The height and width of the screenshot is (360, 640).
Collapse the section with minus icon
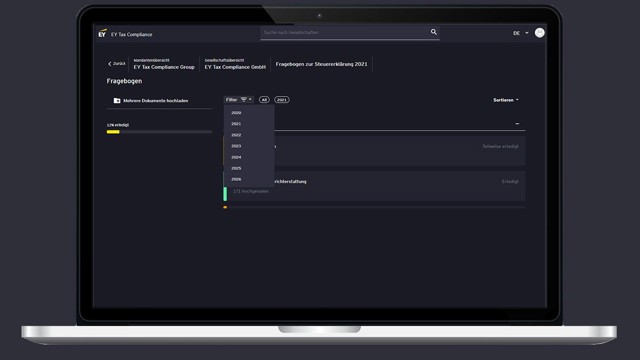(x=517, y=124)
